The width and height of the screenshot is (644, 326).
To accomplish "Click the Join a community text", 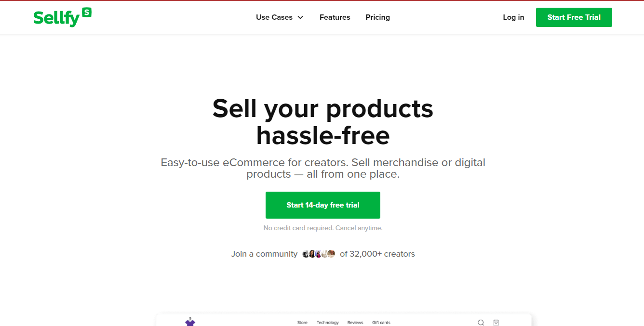I will click(x=264, y=254).
